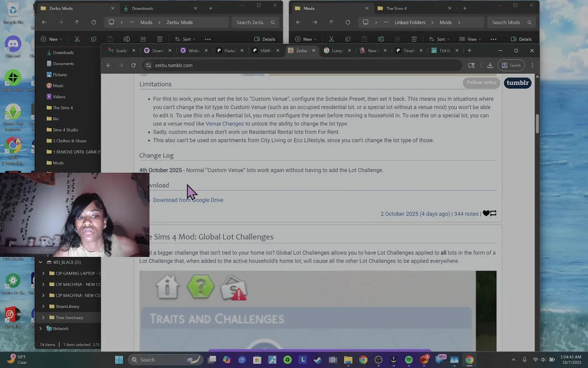Image resolution: width=588 pixels, height=368 pixels.
Task: Open Spotify from the taskbar
Action: (409, 360)
